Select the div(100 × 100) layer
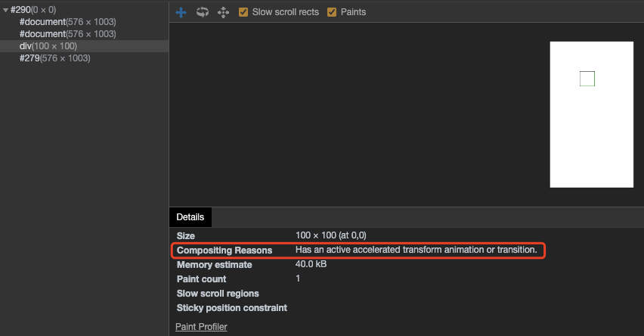The width and height of the screenshot is (644, 336). (48, 46)
